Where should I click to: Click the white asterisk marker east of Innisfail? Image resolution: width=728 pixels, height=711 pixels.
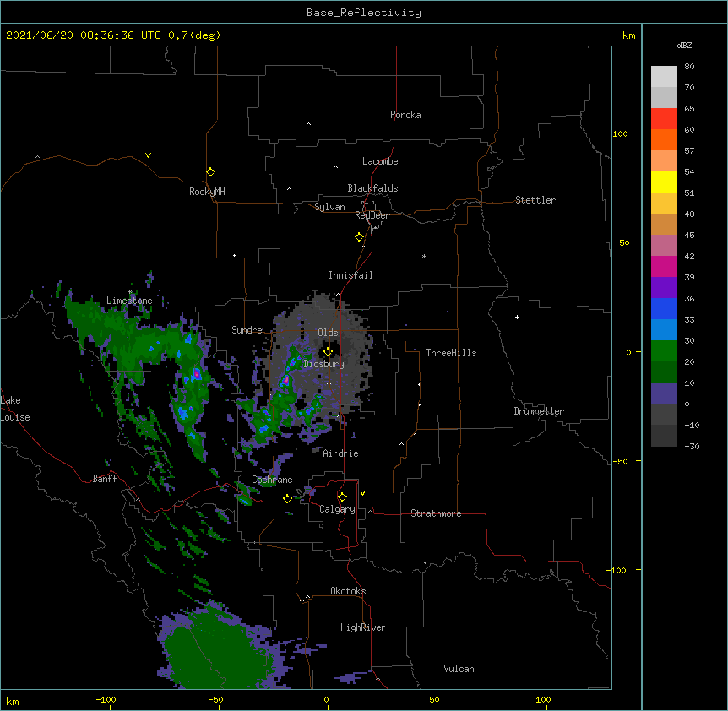[424, 256]
